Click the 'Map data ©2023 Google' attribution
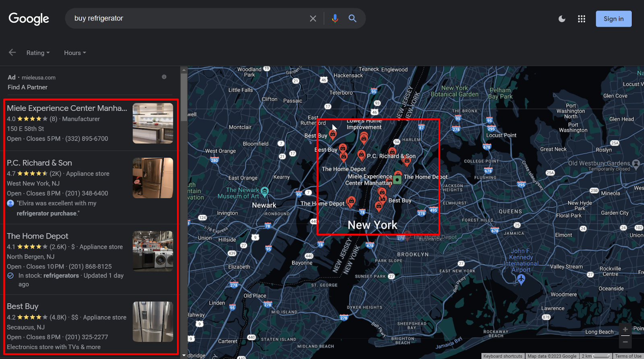This screenshot has height=359, width=644. (x=552, y=356)
